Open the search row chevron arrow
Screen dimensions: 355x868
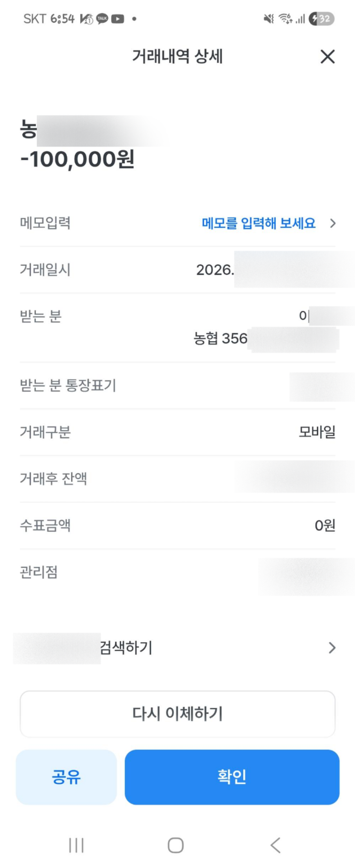click(332, 648)
